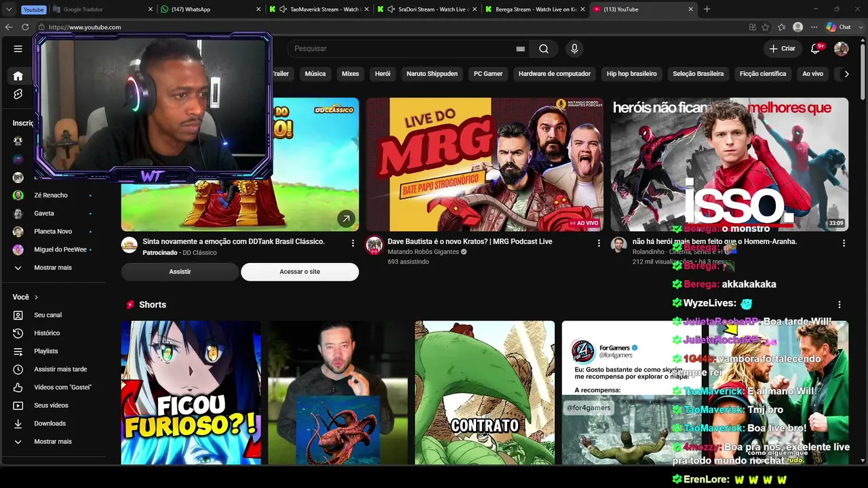This screenshot has width=868, height=488.
Task: Show more category chips with arrow
Action: [x=846, y=74]
